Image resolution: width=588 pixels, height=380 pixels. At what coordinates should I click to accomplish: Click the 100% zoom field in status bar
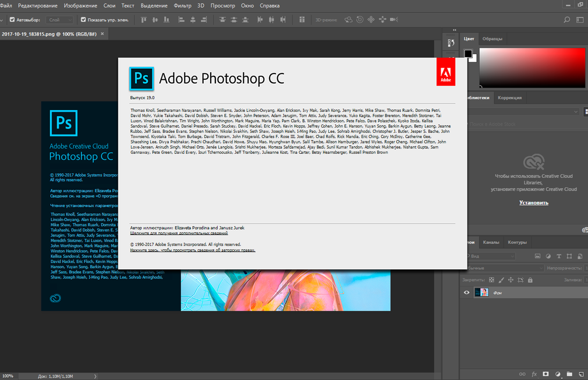tap(8, 376)
